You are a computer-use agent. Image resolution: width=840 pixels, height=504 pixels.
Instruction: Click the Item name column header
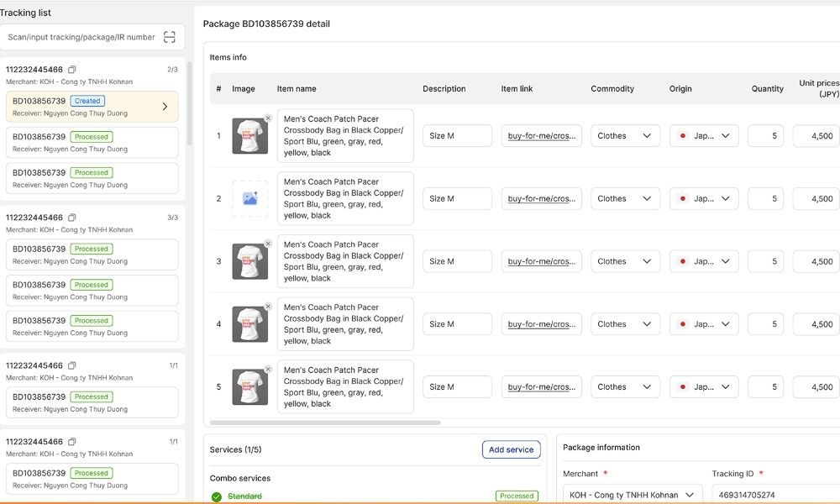[x=297, y=88]
